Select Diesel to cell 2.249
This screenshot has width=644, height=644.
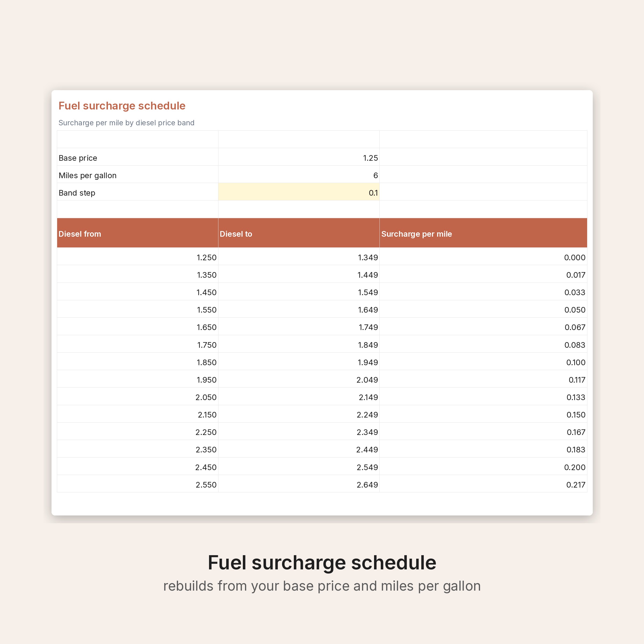click(x=299, y=414)
